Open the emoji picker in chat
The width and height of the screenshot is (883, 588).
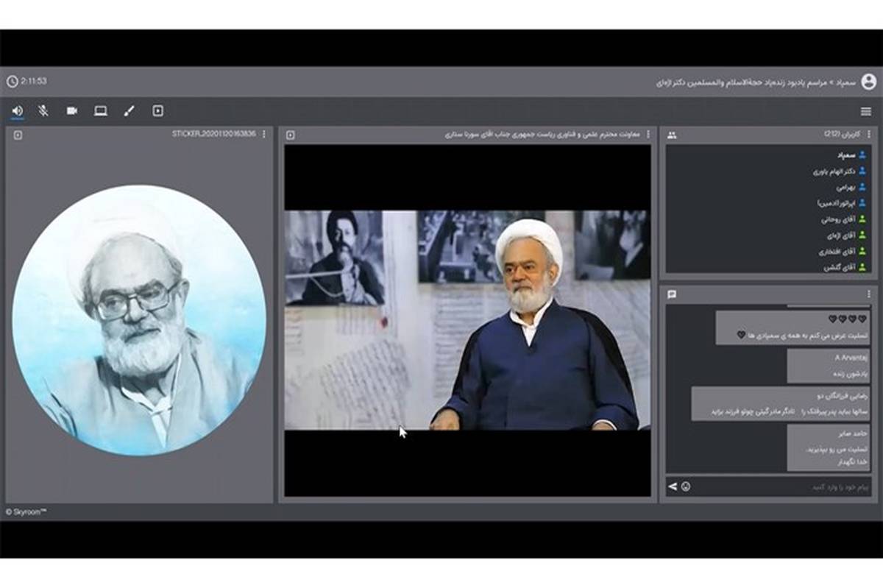coord(686,486)
